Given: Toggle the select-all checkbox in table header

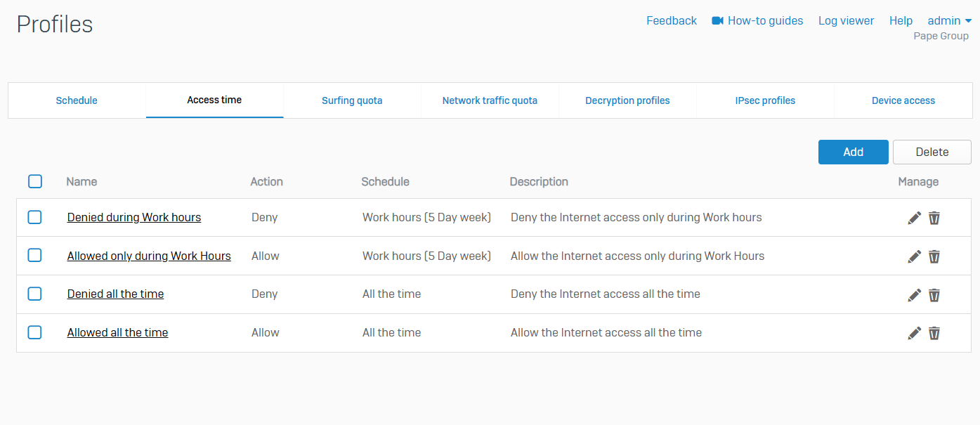Looking at the screenshot, I should coord(35,181).
